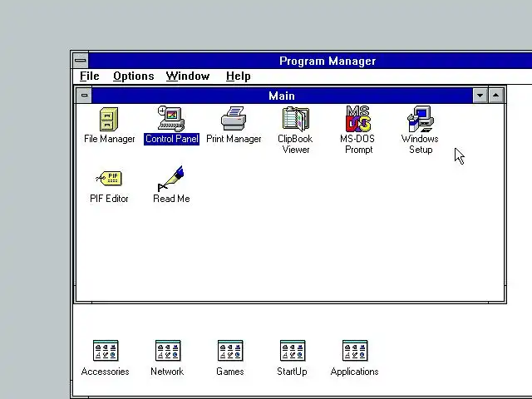Select the MS-DOS Prompt icon
The width and height of the screenshot is (532, 399).
point(358,118)
